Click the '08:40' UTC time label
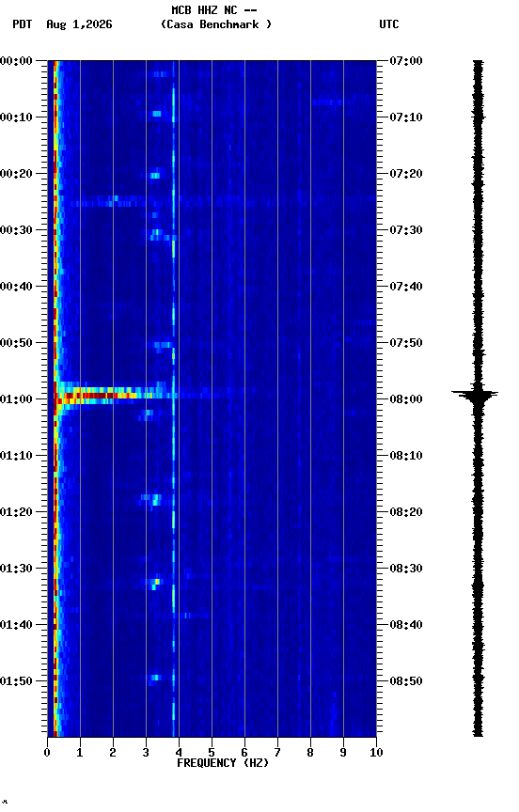Screen dimensions: 519x812 [406, 626]
